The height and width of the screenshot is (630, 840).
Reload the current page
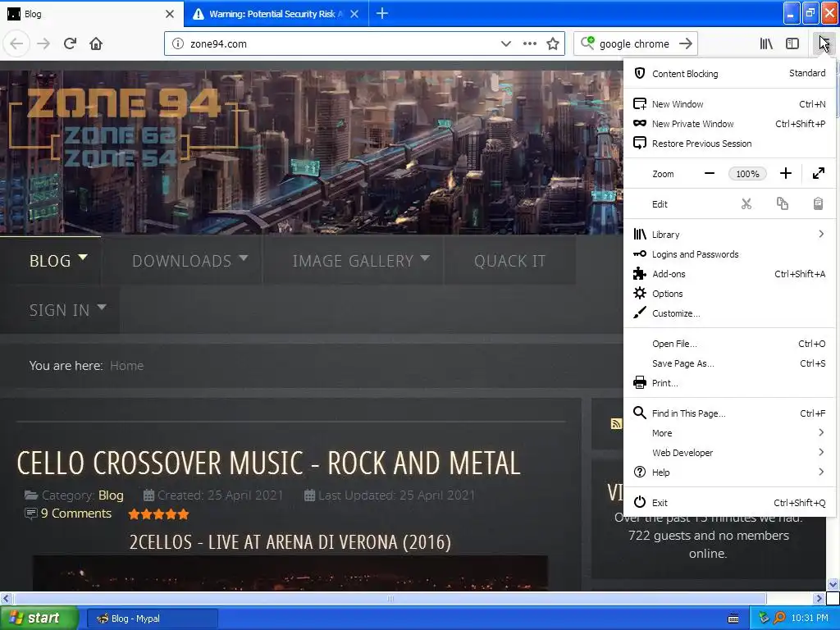(70, 43)
